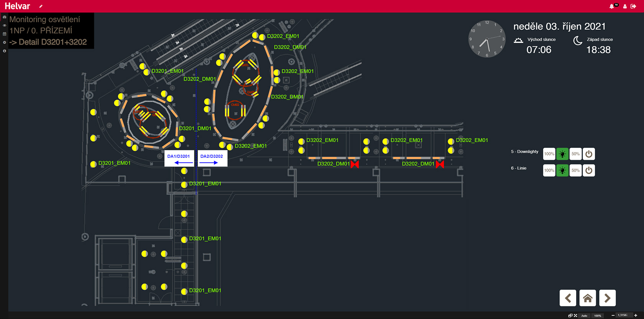Open the dashboard gauge sidebar icon

pyautogui.click(x=4, y=17)
